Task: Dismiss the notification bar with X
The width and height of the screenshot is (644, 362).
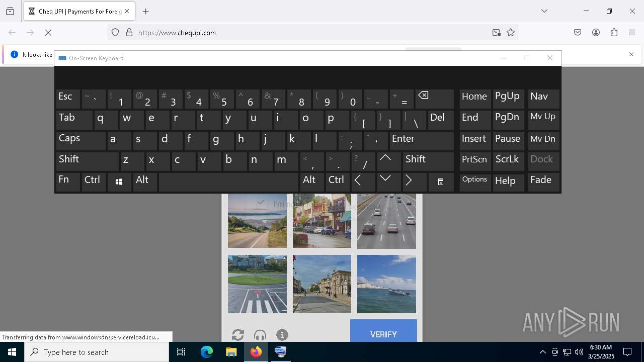Action: coord(631,54)
